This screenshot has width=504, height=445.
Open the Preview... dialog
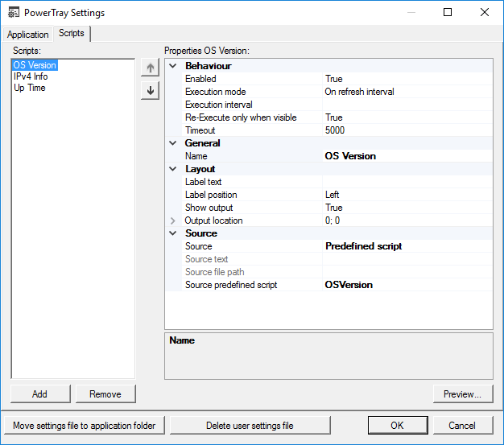(463, 394)
